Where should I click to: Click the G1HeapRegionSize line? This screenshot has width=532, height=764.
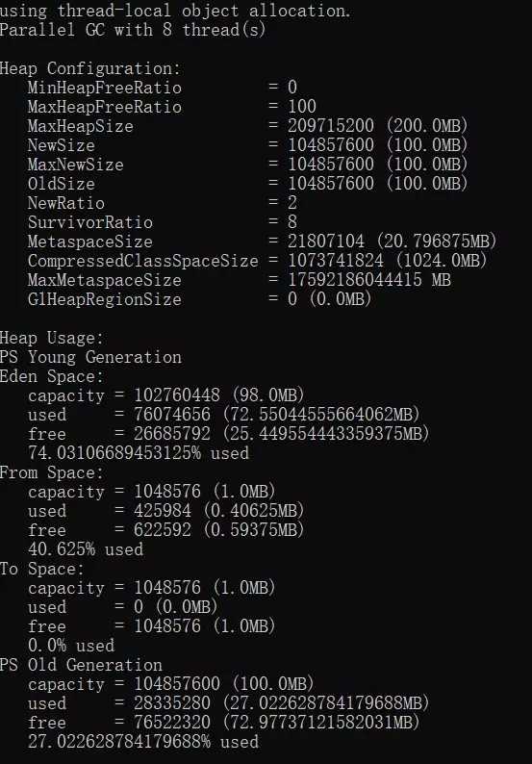point(200,298)
